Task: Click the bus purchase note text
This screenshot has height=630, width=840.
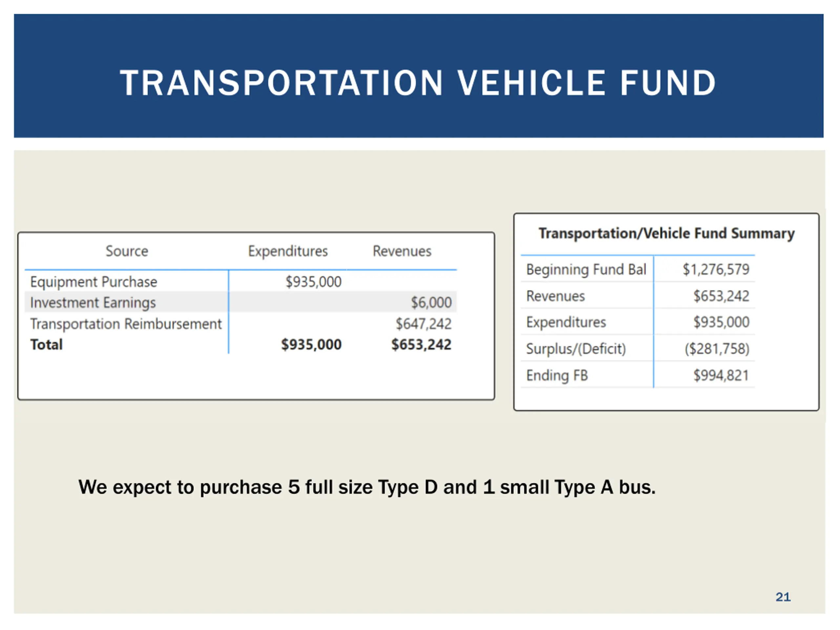Action: pos(367,487)
